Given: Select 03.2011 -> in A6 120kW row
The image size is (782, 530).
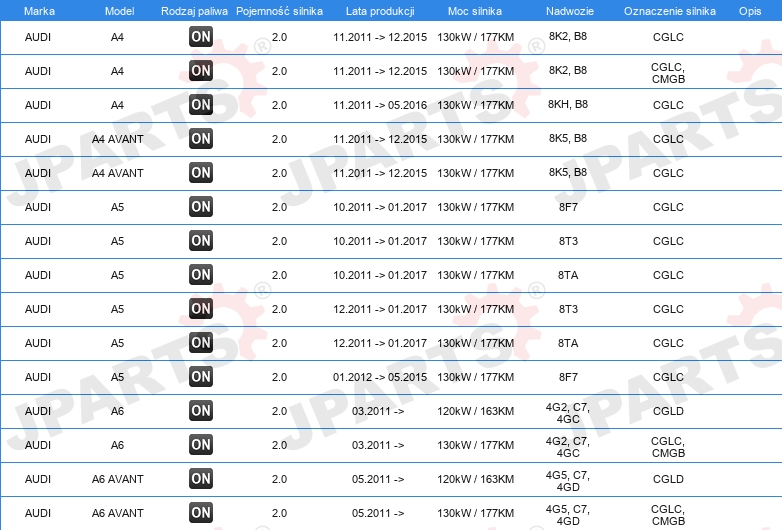Looking at the screenshot, I should click(x=378, y=411).
